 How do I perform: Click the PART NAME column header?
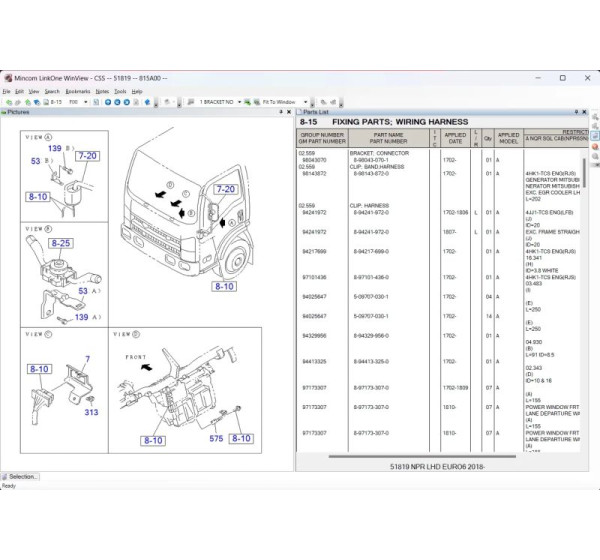[388, 138]
